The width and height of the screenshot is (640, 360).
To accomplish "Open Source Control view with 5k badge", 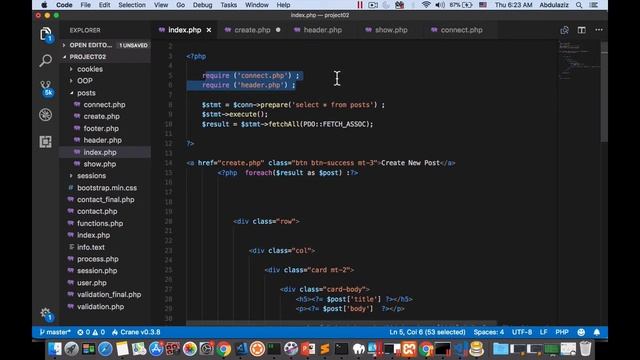I will click(x=46, y=88).
